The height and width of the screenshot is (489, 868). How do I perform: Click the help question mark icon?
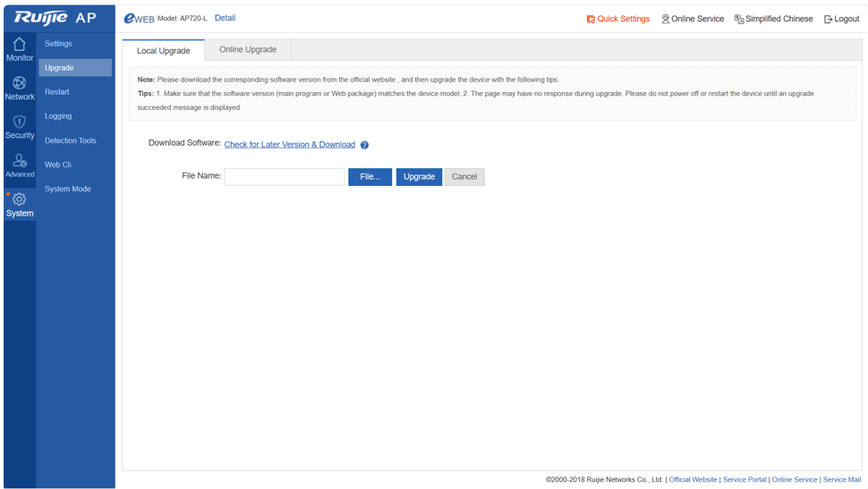click(364, 145)
